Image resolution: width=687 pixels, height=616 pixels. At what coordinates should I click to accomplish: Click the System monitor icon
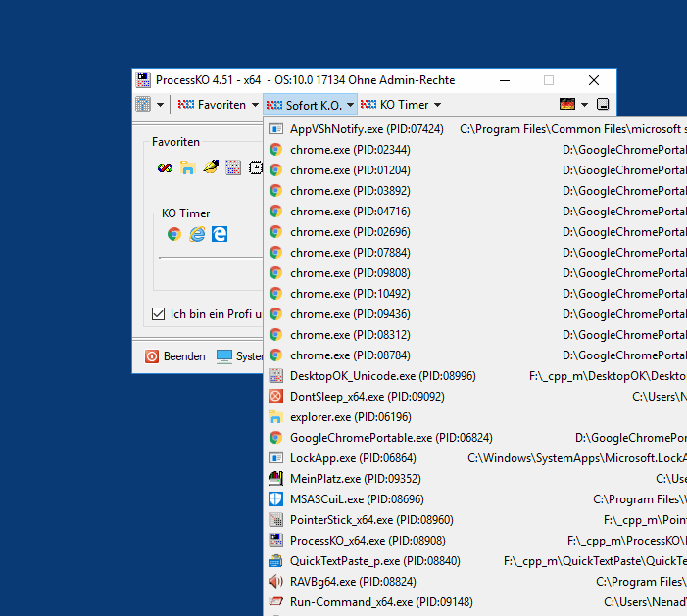(x=223, y=356)
